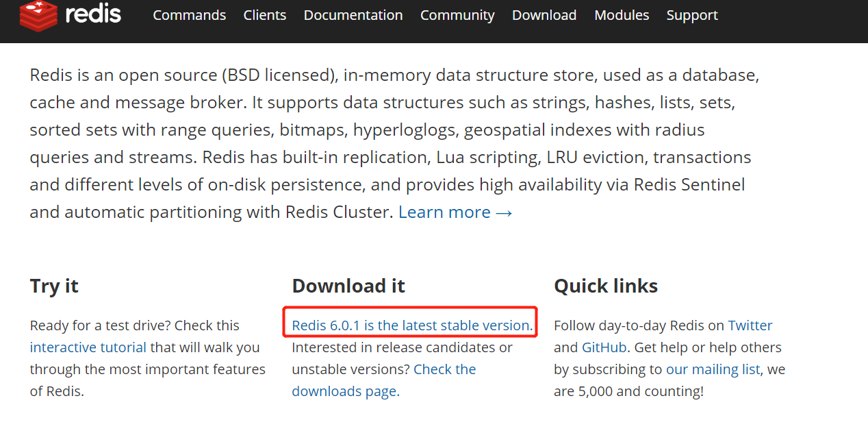Image resolution: width=868 pixels, height=431 pixels.
Task: Open Download in the top navigation bar
Action: point(544,15)
